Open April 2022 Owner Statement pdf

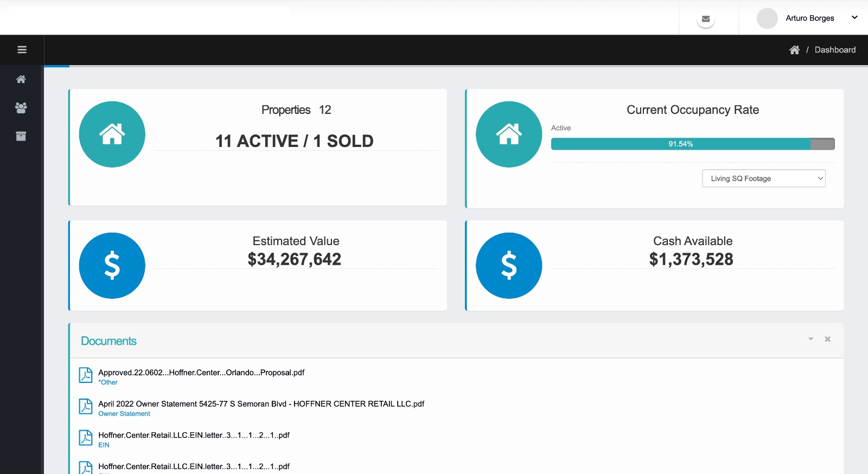tap(261, 404)
